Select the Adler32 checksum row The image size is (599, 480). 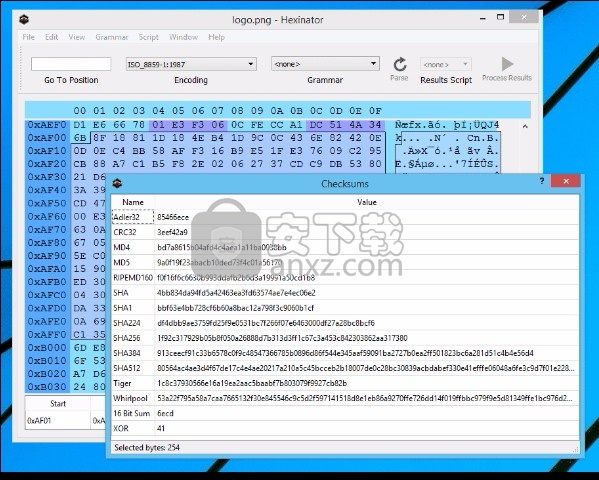coord(345,217)
